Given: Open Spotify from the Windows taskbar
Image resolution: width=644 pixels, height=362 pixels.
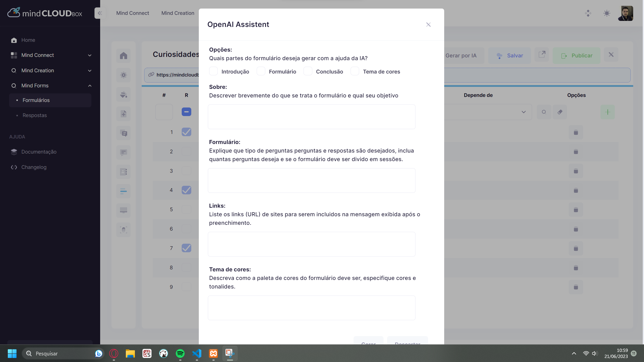Looking at the screenshot, I should pyautogui.click(x=180, y=353).
